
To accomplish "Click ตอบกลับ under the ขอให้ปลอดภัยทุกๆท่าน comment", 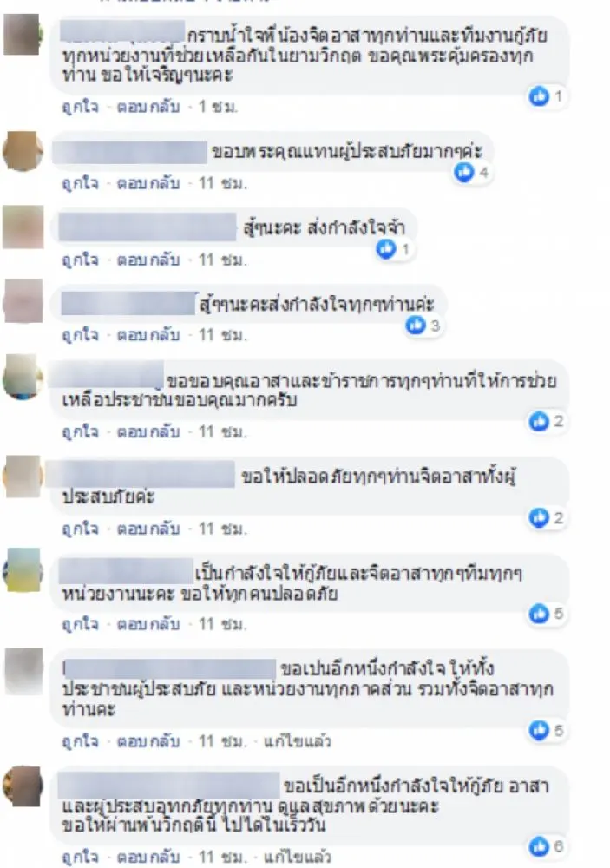I will point(148,529).
